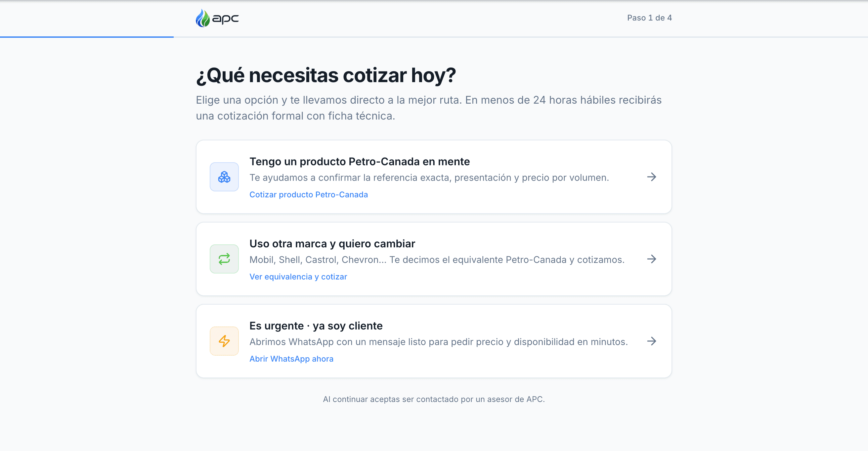Select 'Tengo un producto Petro-Canada en mente' title
Image resolution: width=868 pixels, height=451 pixels.
click(359, 162)
